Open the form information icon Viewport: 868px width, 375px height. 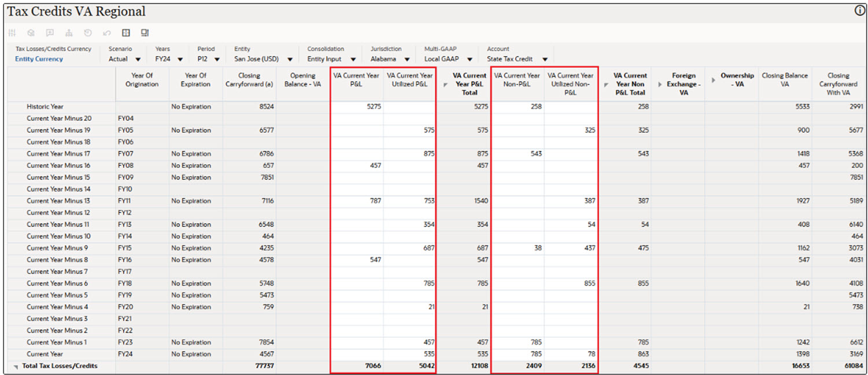[x=860, y=11]
